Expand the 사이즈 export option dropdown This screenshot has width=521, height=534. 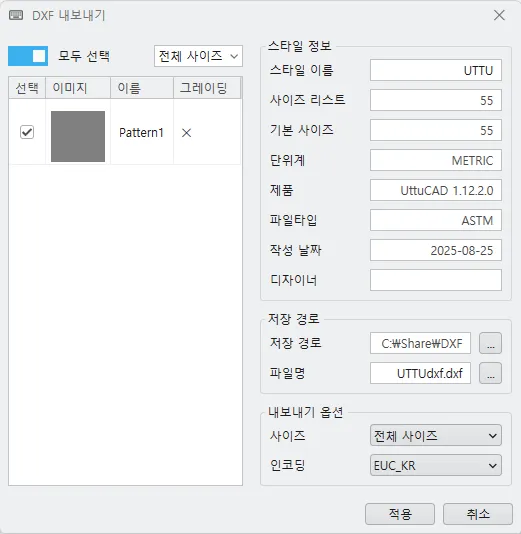[436, 435]
